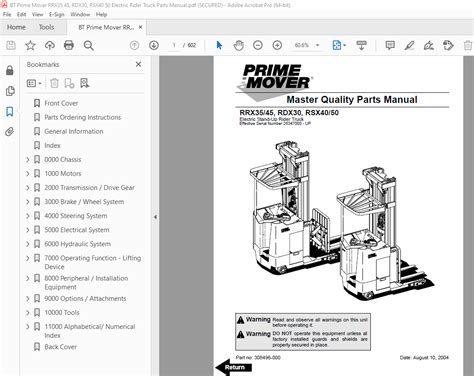The image size is (474, 376).
Task: Toggle the Page Thumbnails panel icon
Action: 10,91
